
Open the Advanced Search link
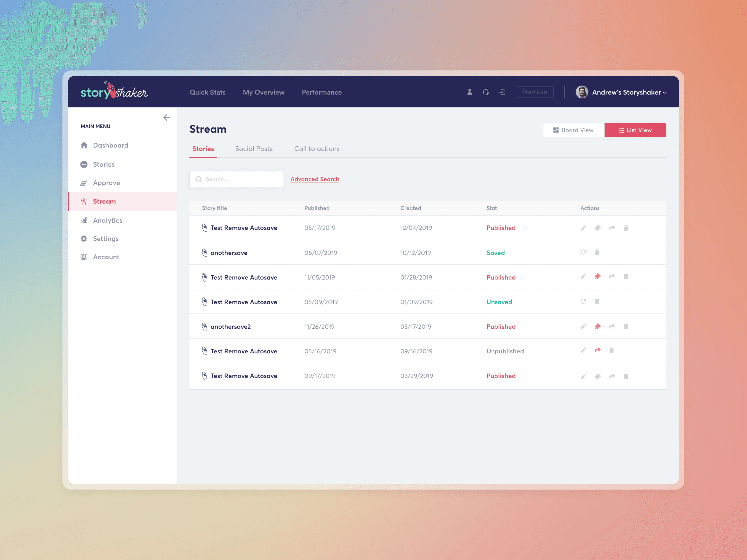(x=314, y=179)
